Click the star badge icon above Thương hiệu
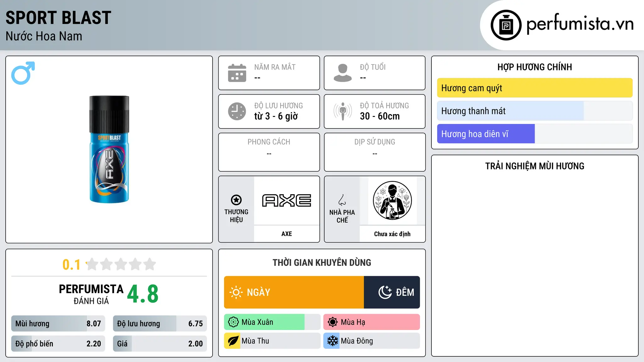The width and height of the screenshot is (644, 362). pyautogui.click(x=236, y=200)
